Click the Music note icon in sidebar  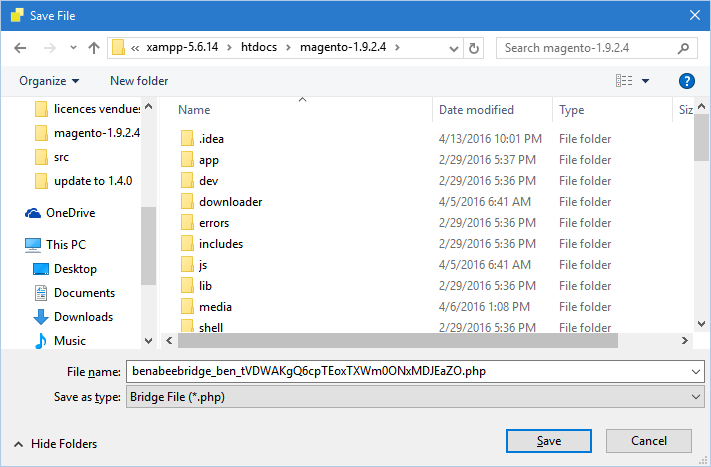tap(41, 341)
